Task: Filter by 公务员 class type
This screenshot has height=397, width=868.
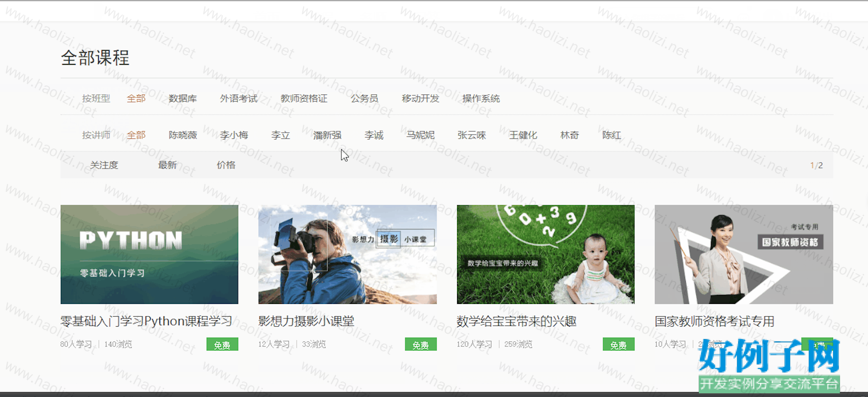Action: [x=364, y=99]
